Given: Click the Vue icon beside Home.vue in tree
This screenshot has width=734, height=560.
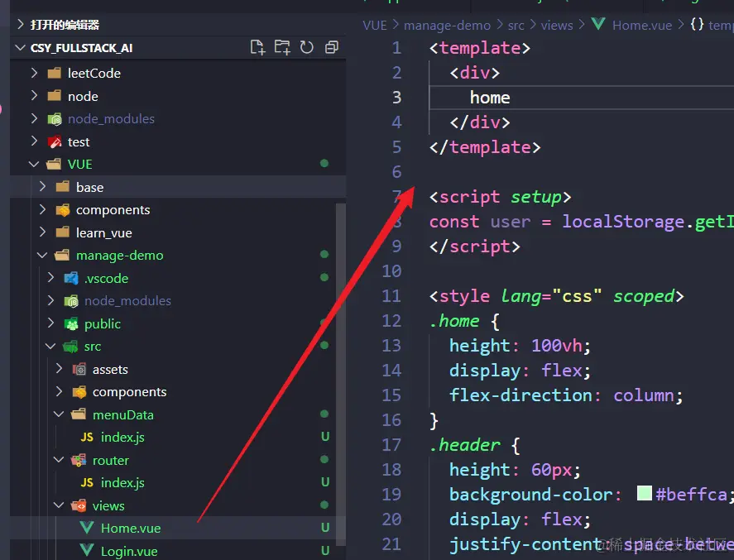Looking at the screenshot, I should [x=87, y=528].
